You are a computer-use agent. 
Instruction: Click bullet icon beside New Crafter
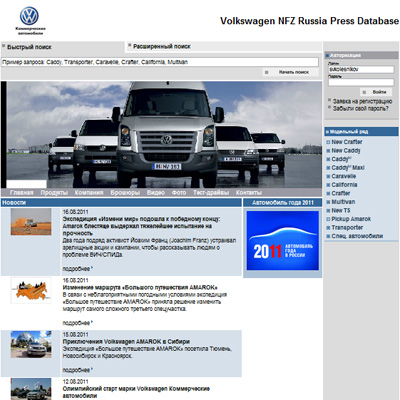coord(328,142)
